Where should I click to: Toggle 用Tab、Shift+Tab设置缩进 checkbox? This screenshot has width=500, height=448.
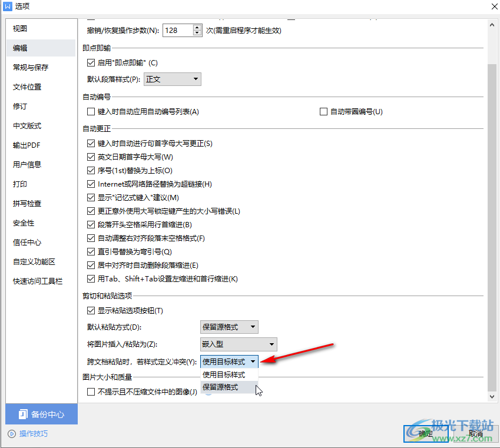pos(91,279)
